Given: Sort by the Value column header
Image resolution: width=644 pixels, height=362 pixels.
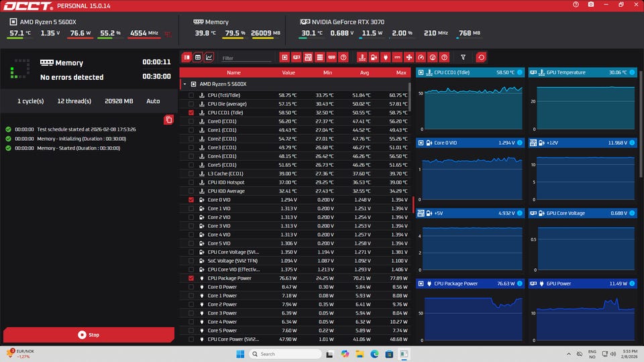Looking at the screenshot, I should point(288,72).
